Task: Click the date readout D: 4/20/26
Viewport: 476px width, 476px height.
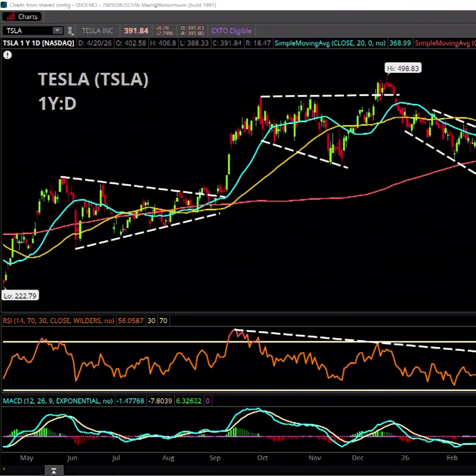Action: click(x=95, y=43)
